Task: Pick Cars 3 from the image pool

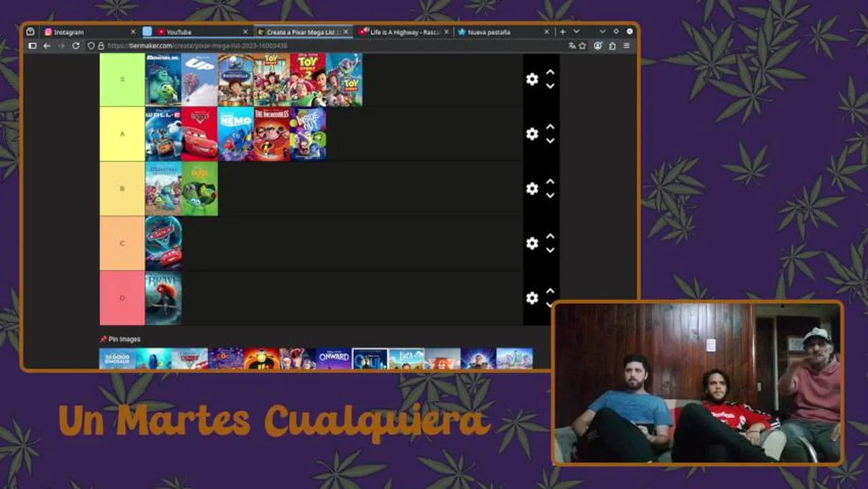Action: [189, 359]
